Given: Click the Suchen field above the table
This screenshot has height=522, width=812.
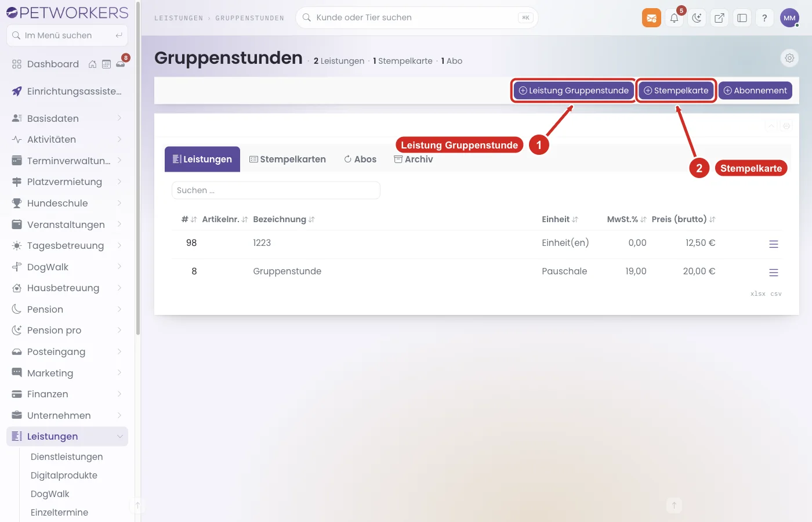Looking at the screenshot, I should (x=276, y=190).
